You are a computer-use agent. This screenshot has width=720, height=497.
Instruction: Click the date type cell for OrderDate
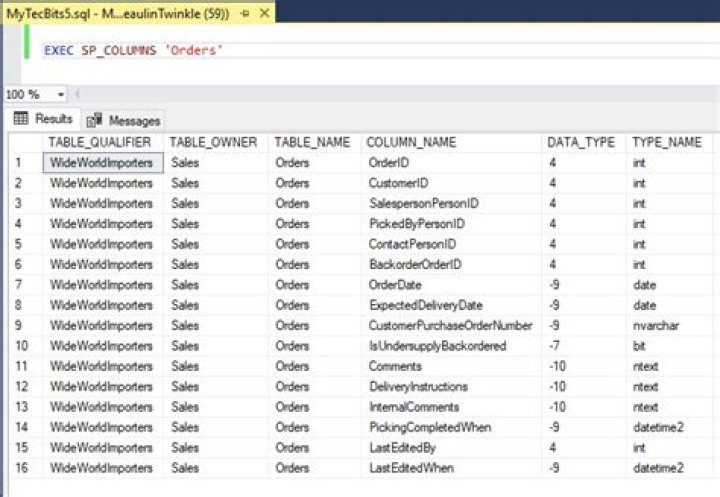click(x=669, y=285)
